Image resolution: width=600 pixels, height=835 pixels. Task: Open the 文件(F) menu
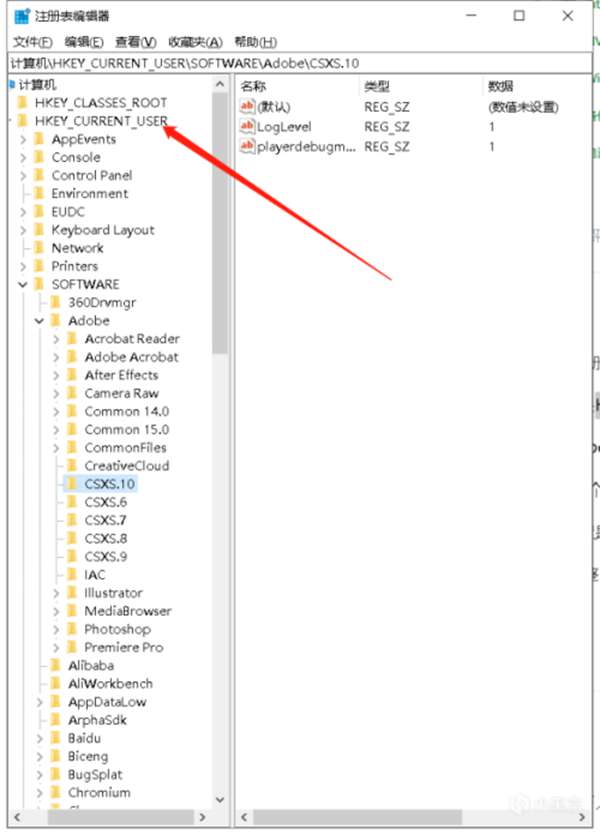(x=32, y=42)
